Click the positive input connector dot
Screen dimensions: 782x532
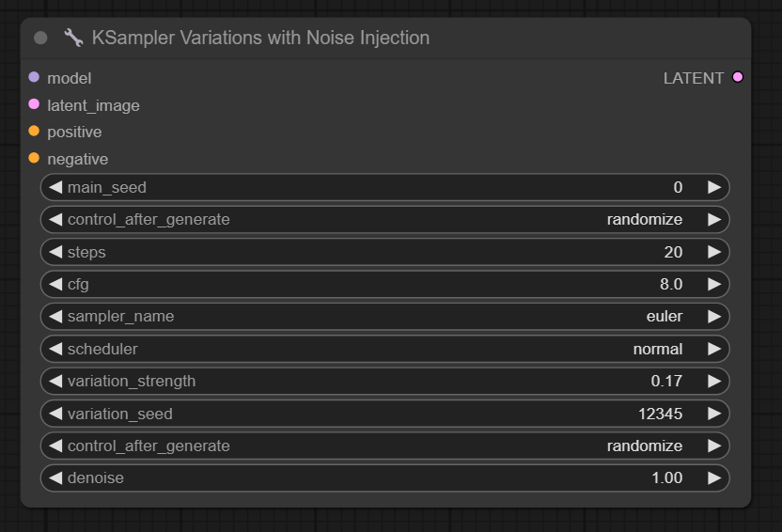coord(34,132)
